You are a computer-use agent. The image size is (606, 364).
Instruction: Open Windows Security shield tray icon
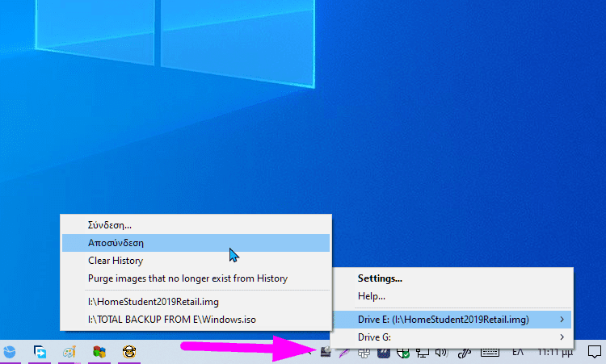403,352
